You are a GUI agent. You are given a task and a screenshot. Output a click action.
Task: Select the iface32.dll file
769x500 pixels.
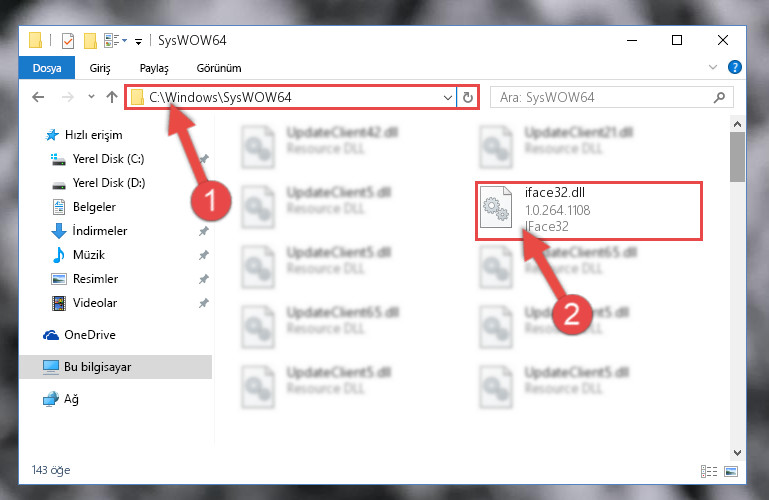click(x=589, y=210)
